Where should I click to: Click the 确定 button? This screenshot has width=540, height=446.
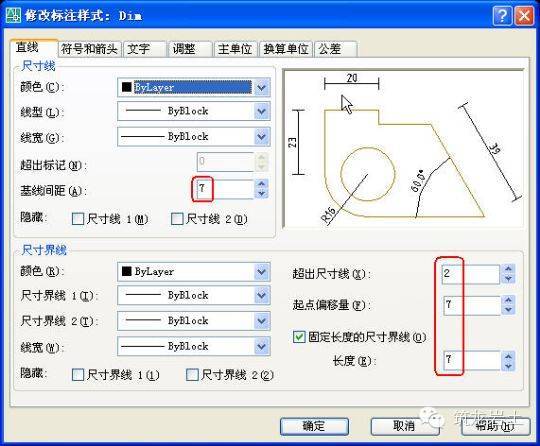point(314,426)
